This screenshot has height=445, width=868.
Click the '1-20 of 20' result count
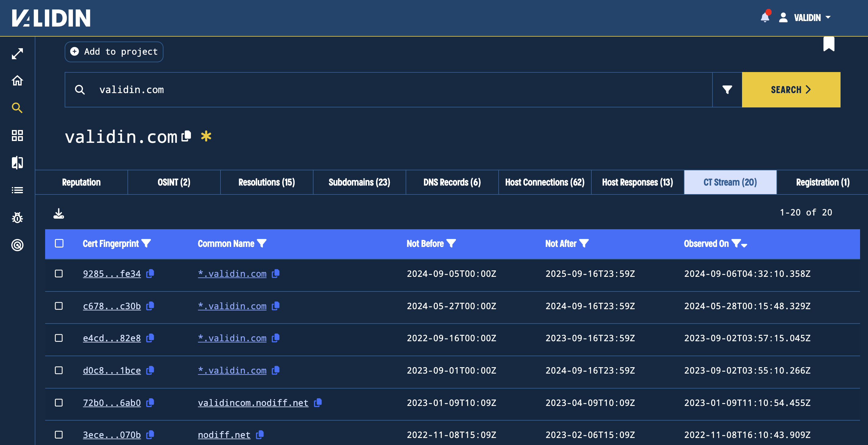coord(806,212)
